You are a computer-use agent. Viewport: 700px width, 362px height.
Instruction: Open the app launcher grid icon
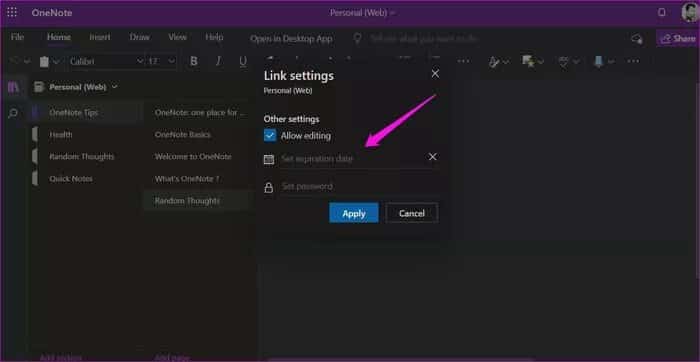[12, 12]
